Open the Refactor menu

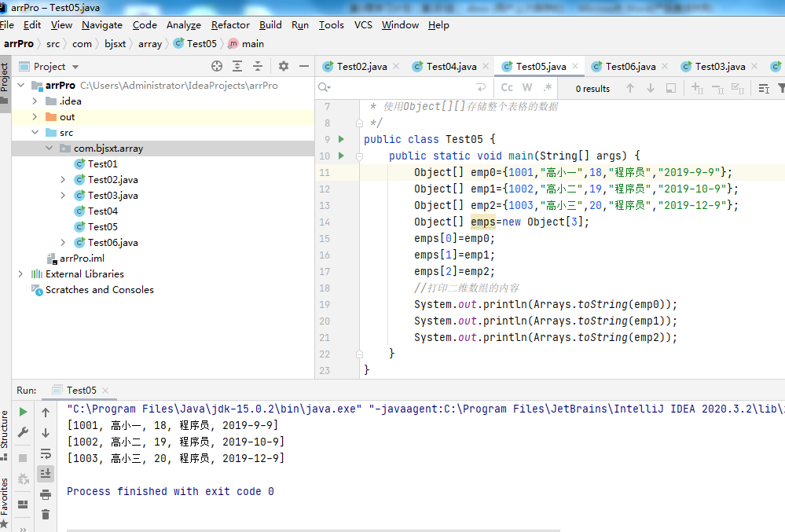click(230, 25)
